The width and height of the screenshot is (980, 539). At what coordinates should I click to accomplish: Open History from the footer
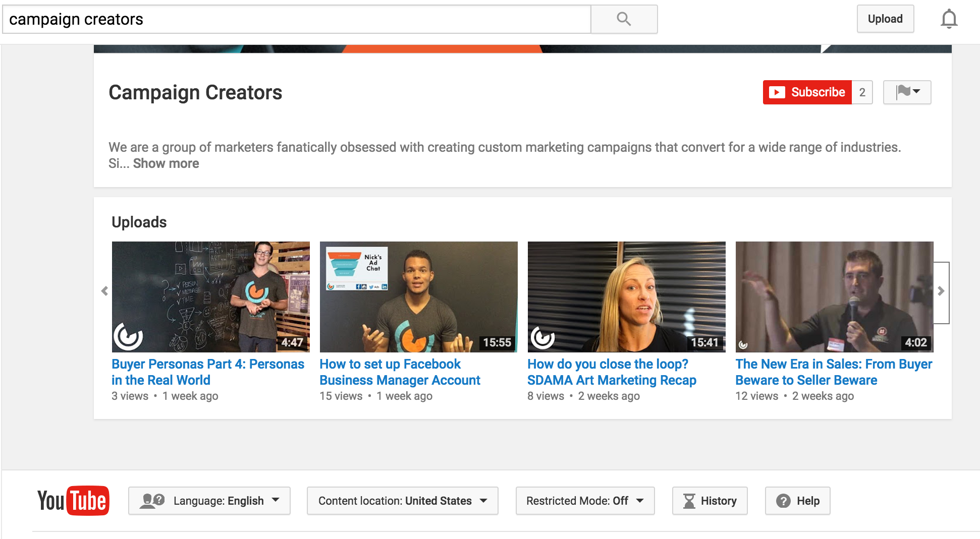pyautogui.click(x=710, y=501)
